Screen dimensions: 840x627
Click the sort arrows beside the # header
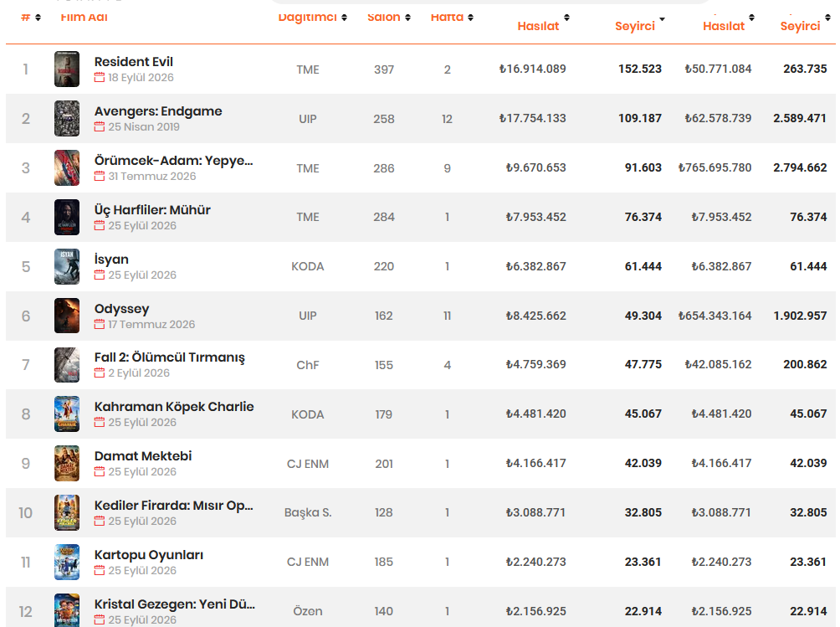pyautogui.click(x=38, y=18)
